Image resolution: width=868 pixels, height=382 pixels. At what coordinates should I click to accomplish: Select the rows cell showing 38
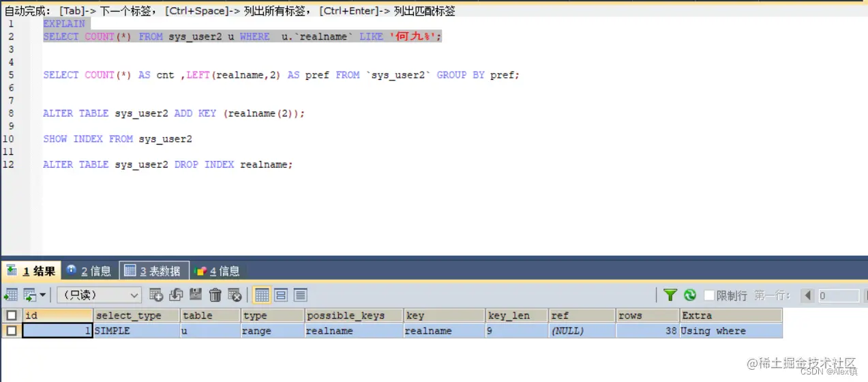click(x=647, y=331)
